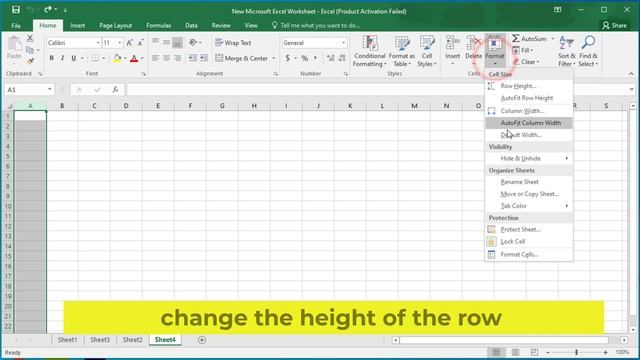Click the Tell me what you want to do box
Screen dimensions: 640x360
coord(316,25)
